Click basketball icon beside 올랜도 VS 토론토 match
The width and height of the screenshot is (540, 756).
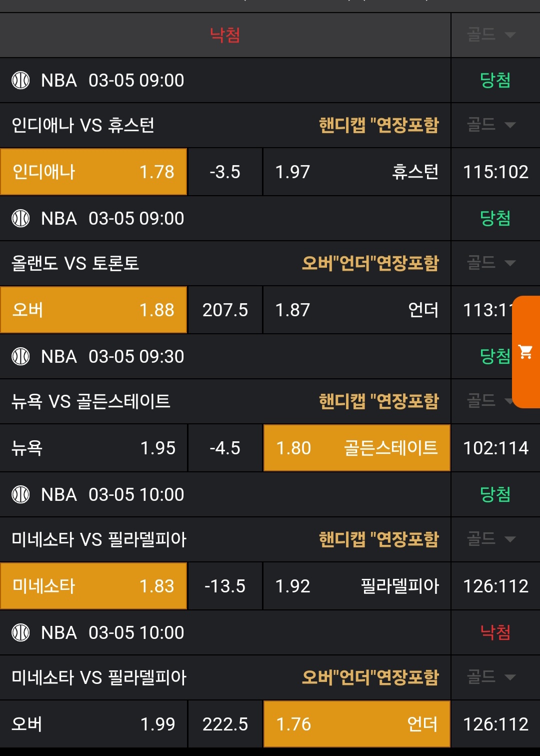(20, 218)
